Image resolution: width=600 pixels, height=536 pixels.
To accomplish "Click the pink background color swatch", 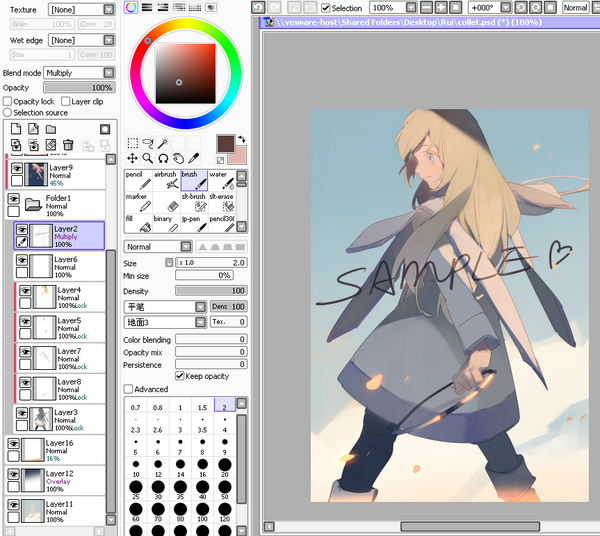I will tap(240, 157).
